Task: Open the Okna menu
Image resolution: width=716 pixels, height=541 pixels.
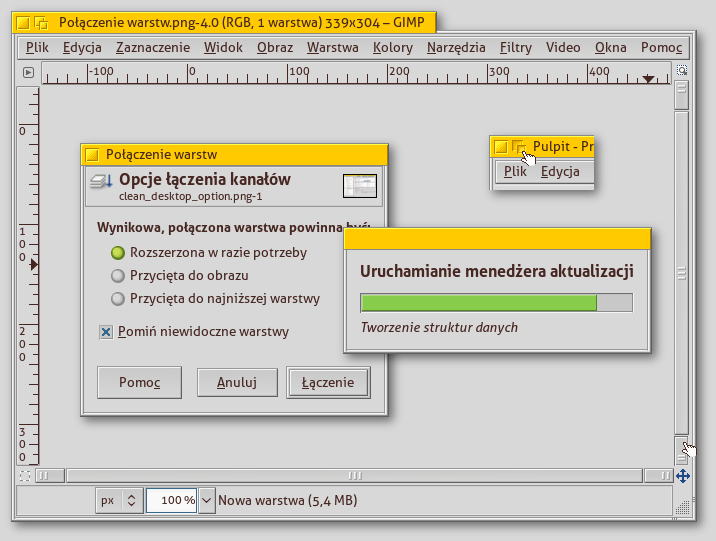Action: tap(611, 47)
